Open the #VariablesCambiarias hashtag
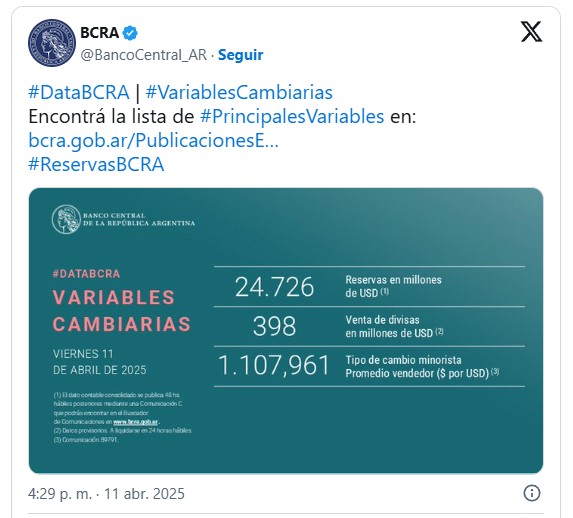 click(x=239, y=92)
